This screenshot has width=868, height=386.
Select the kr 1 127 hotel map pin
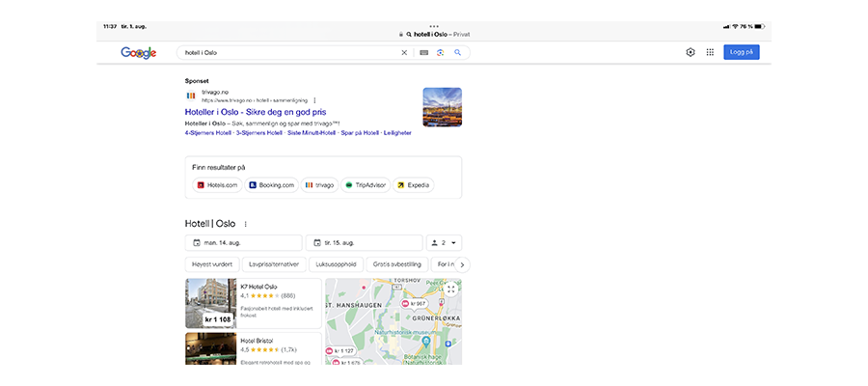[x=341, y=351]
